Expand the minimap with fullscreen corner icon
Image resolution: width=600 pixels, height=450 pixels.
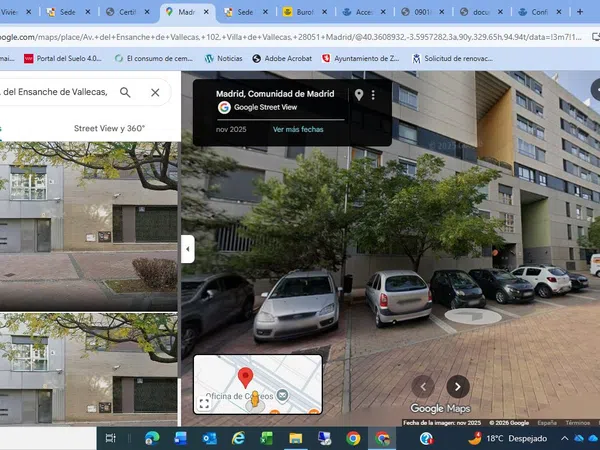coord(204,403)
